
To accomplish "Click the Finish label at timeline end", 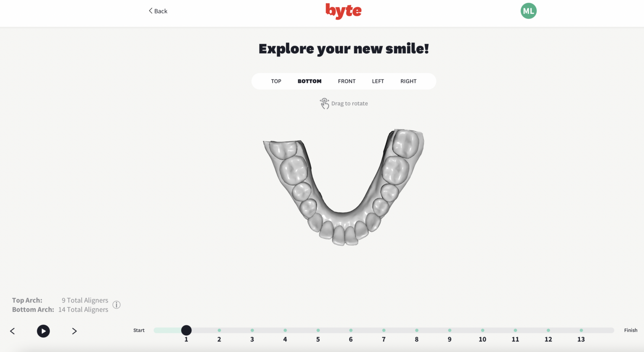I will pos(631,330).
